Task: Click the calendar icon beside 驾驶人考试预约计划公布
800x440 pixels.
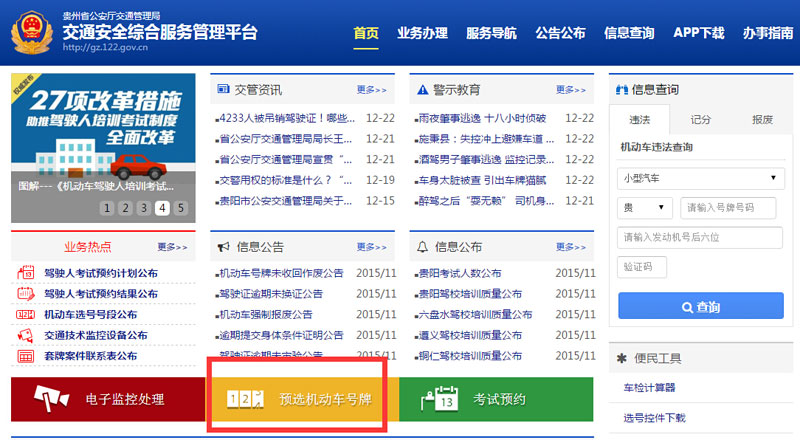Action: 26,273
